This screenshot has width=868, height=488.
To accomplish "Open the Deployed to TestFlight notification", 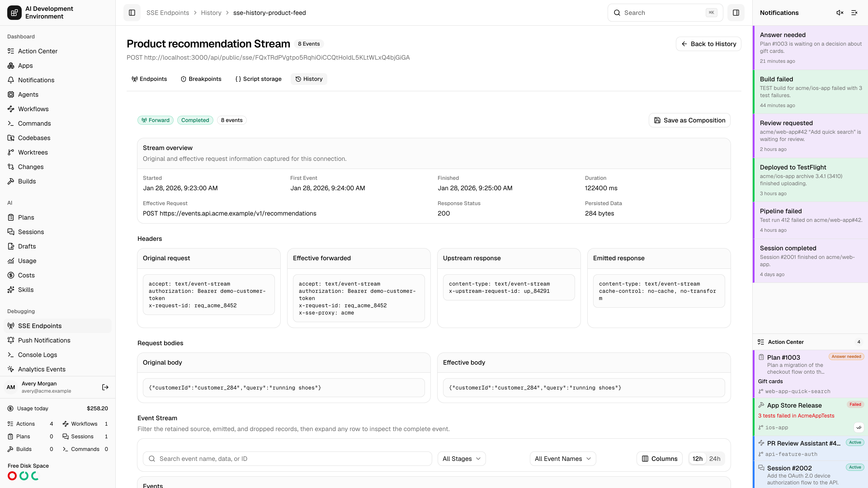I will [810, 180].
